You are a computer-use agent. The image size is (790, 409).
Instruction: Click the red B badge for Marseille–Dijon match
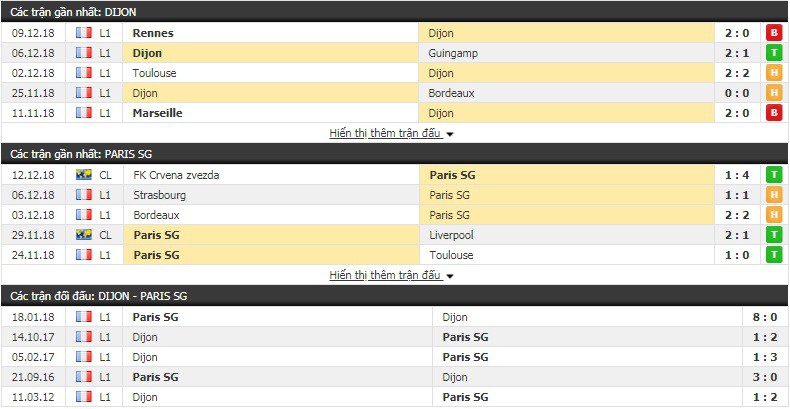tap(773, 113)
